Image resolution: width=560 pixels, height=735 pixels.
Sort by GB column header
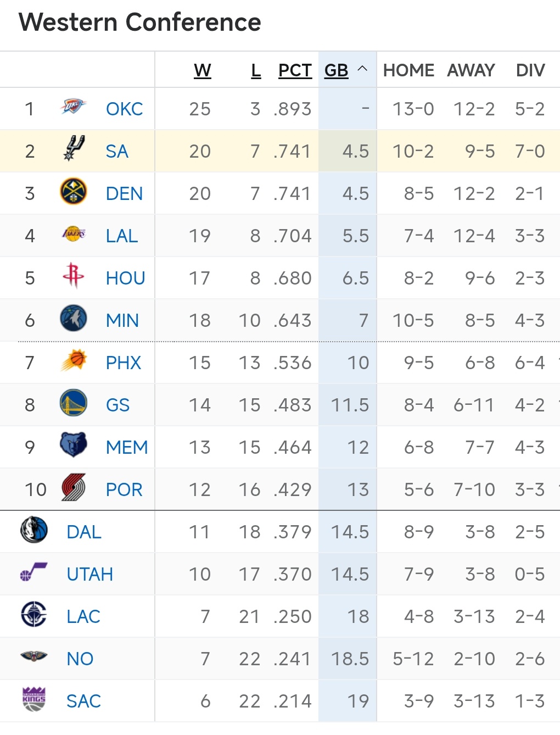click(336, 70)
